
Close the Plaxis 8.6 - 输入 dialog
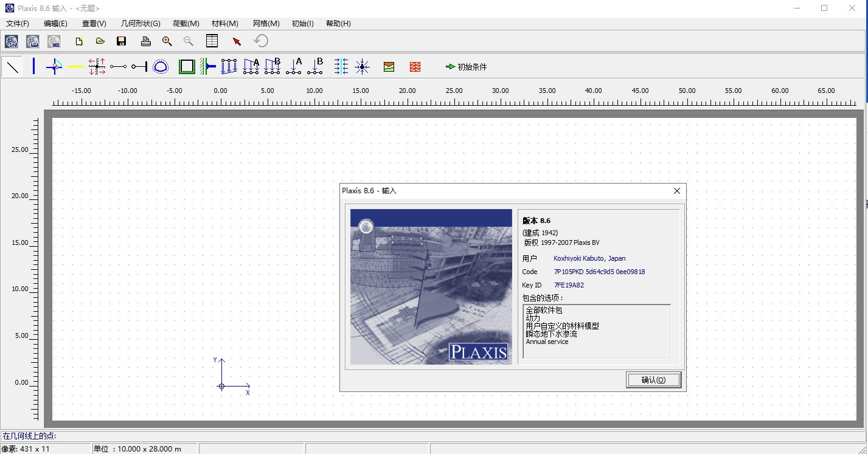(x=677, y=191)
